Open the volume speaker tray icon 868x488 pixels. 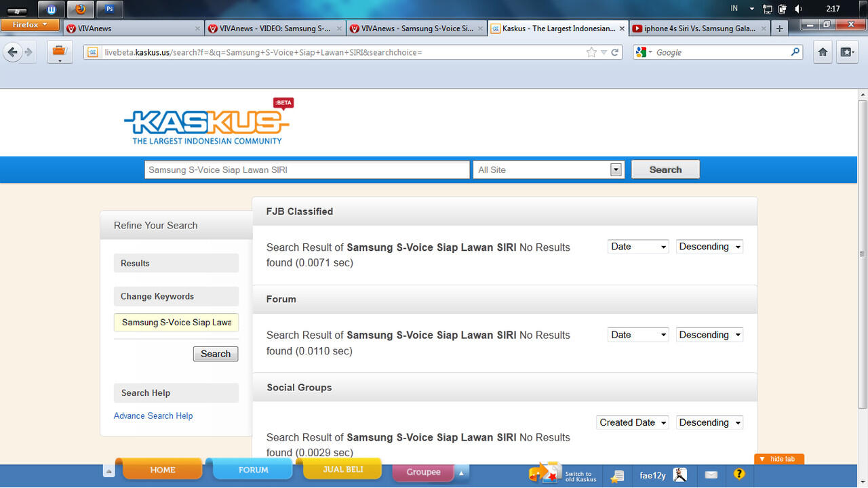tap(798, 9)
